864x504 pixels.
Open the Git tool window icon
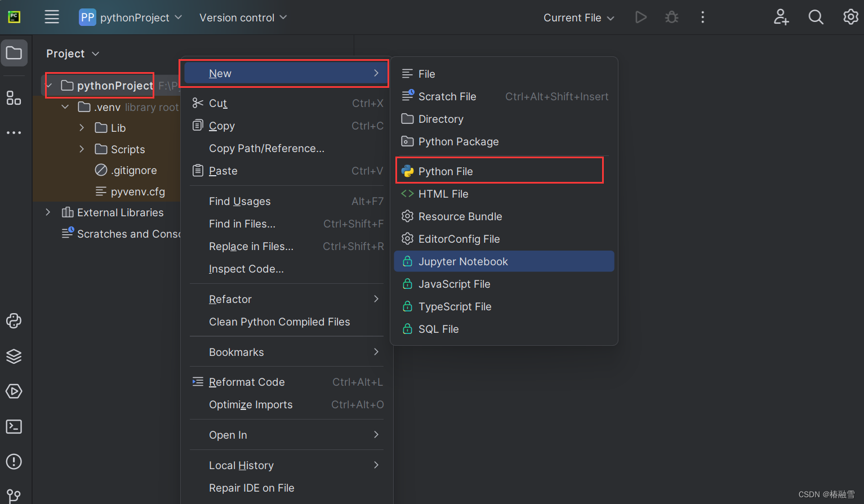[x=14, y=496]
